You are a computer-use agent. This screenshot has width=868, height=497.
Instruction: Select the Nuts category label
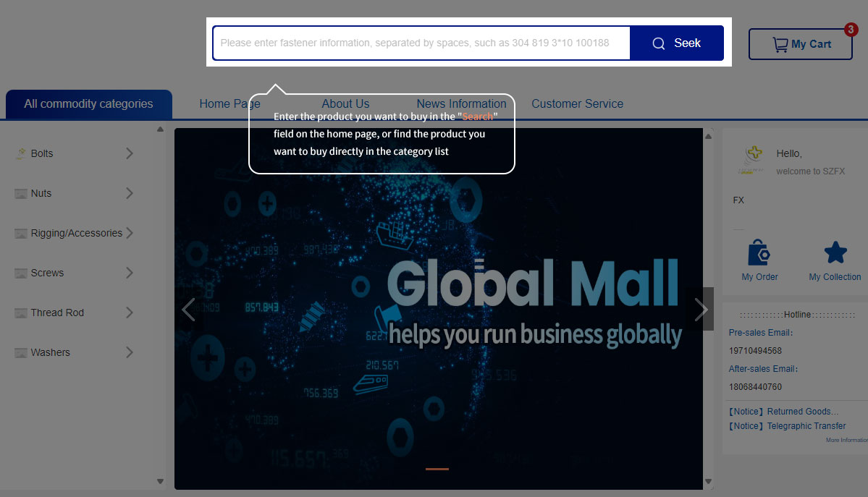pos(41,193)
